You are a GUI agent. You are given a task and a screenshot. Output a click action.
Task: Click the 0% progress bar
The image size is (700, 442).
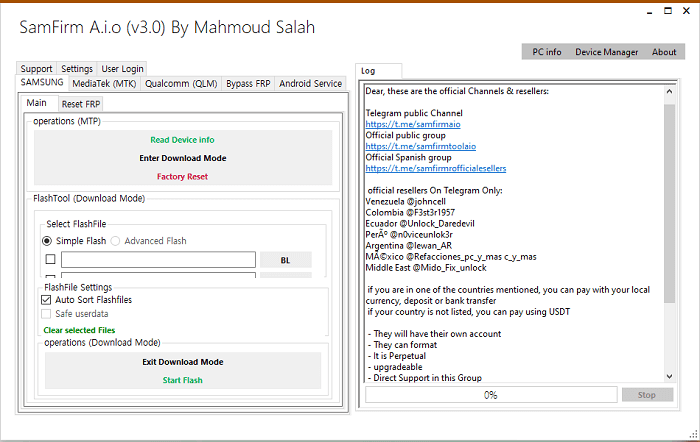point(491,395)
